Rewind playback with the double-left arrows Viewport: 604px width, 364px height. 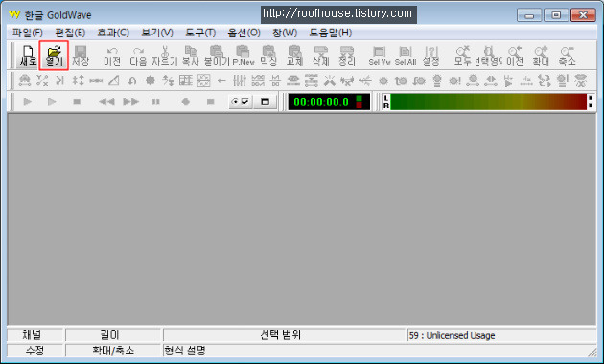(x=106, y=102)
